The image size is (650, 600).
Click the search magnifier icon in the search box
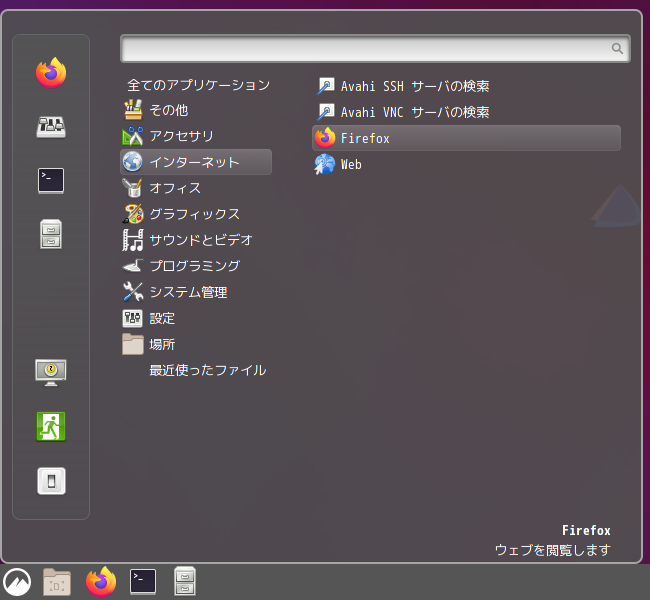tap(617, 49)
